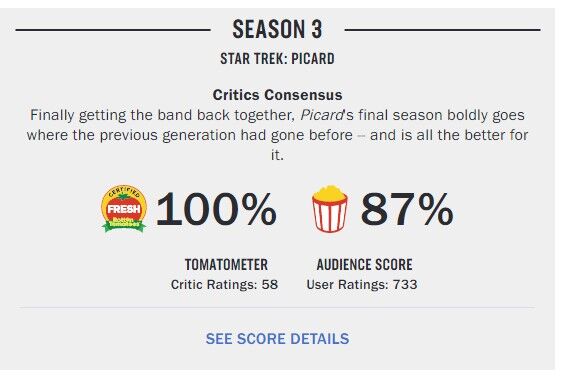Select the 100% Tomatometer score
Viewport: 565px width, 377px height.
pos(216,209)
